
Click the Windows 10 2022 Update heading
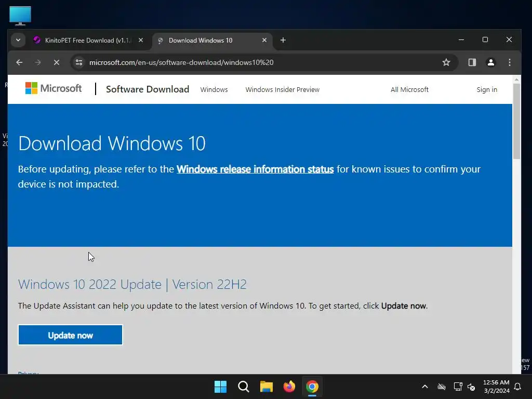point(132,284)
